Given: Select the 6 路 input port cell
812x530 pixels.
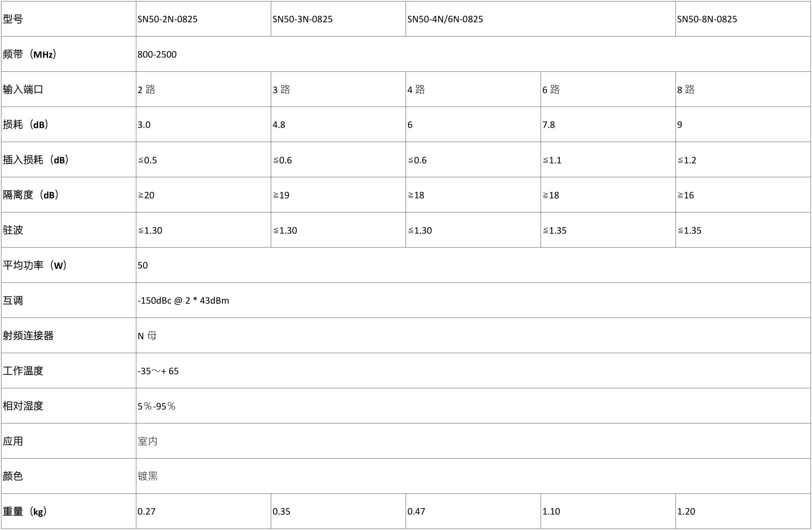Looking at the screenshot, I should pyautogui.click(x=608, y=89).
